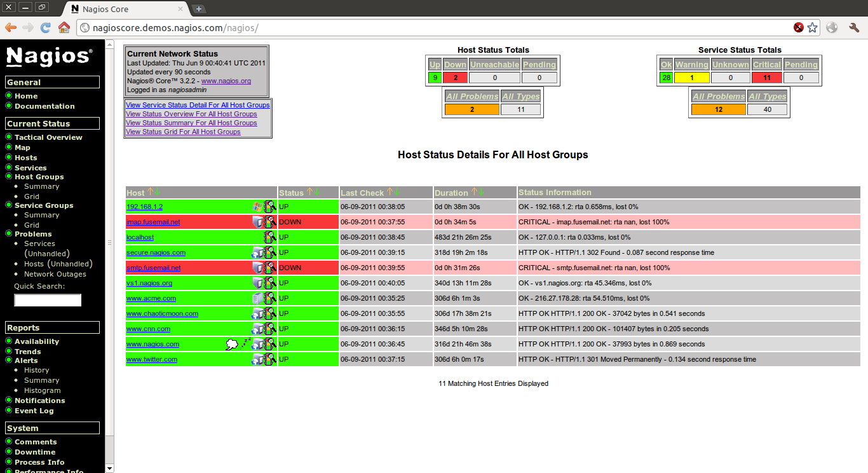
Task: Filter hosts by Down status total header
Action: point(455,64)
